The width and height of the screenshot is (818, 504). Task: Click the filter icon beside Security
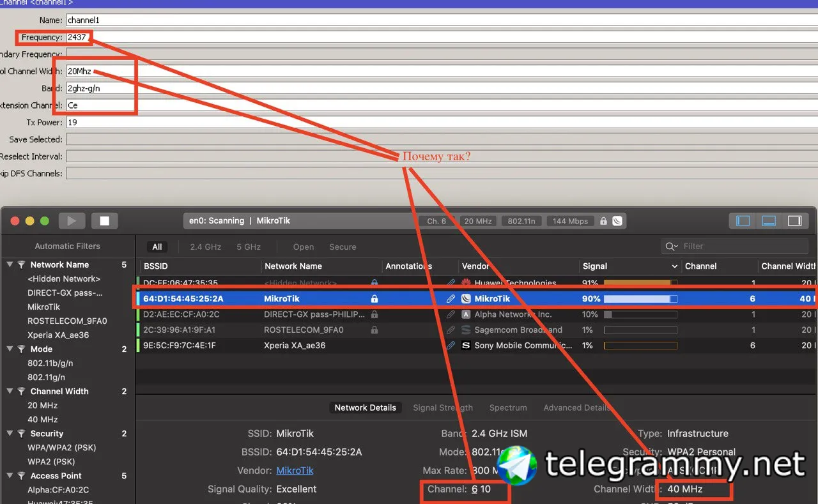pos(21,433)
